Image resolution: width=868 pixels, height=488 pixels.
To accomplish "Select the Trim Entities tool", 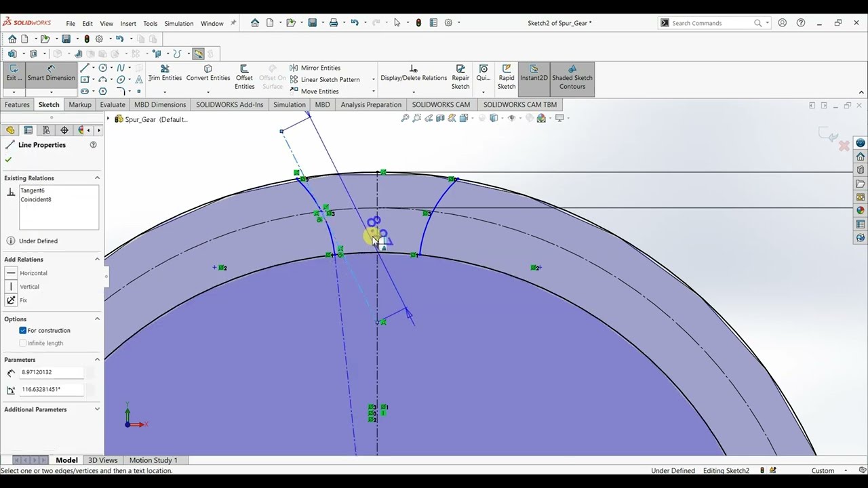I will point(165,73).
